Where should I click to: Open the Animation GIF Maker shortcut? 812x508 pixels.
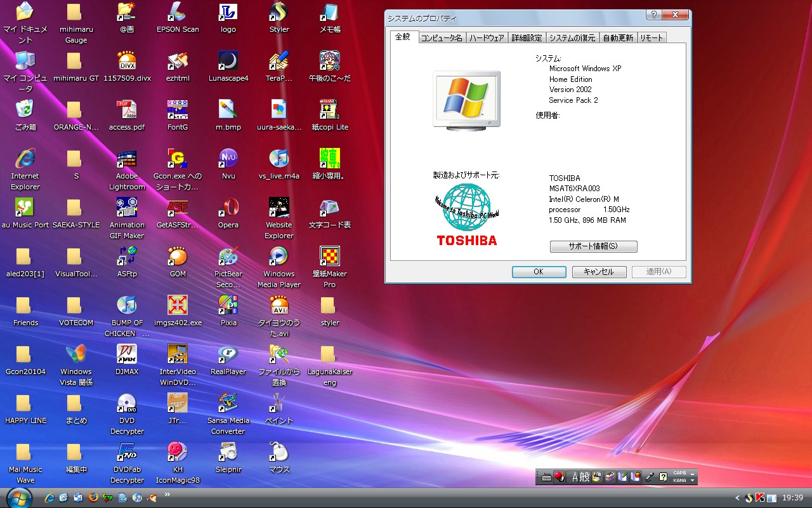click(x=127, y=219)
